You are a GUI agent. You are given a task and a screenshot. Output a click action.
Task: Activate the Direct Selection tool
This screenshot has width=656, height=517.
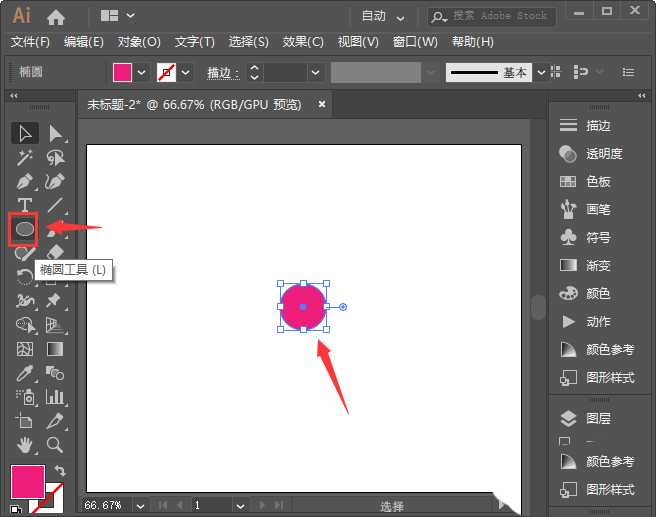[55, 133]
